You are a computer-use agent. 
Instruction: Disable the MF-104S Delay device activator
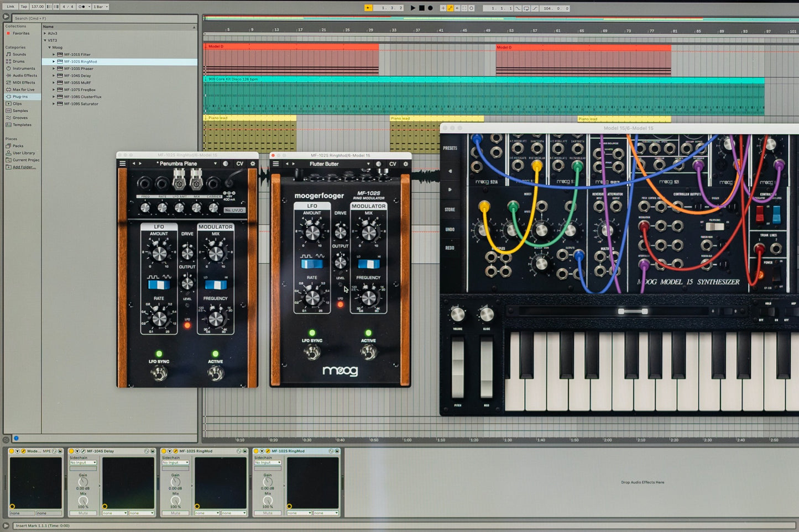(x=72, y=451)
